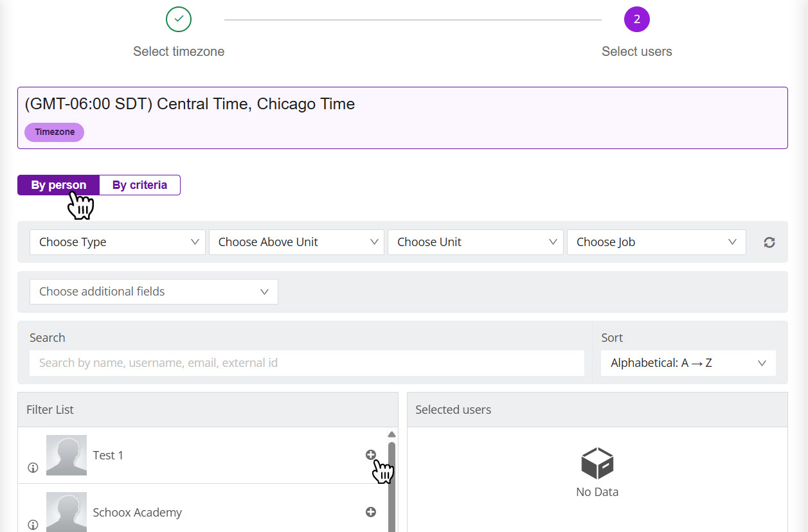The image size is (808, 532).
Task: Switch to By criteria mode
Action: click(x=139, y=185)
